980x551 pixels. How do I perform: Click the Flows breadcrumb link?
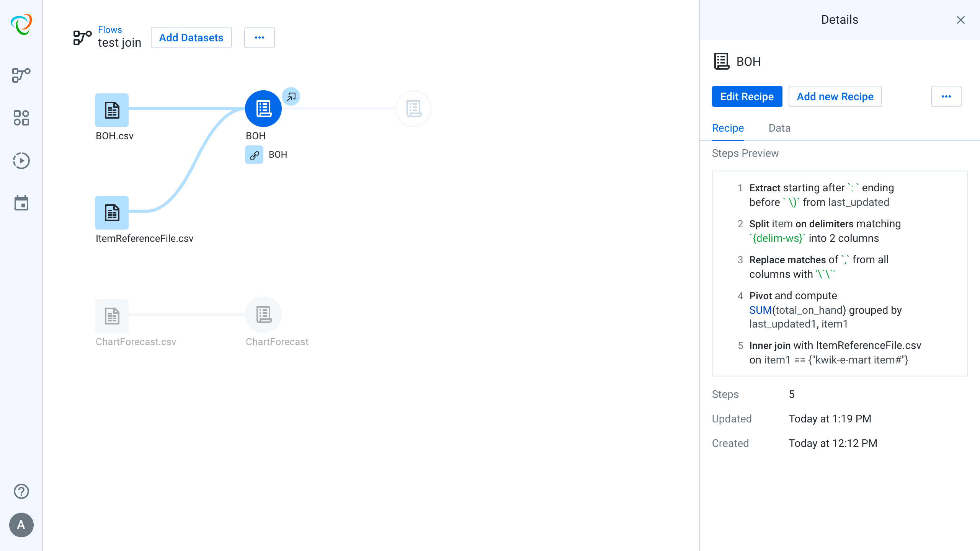[110, 29]
